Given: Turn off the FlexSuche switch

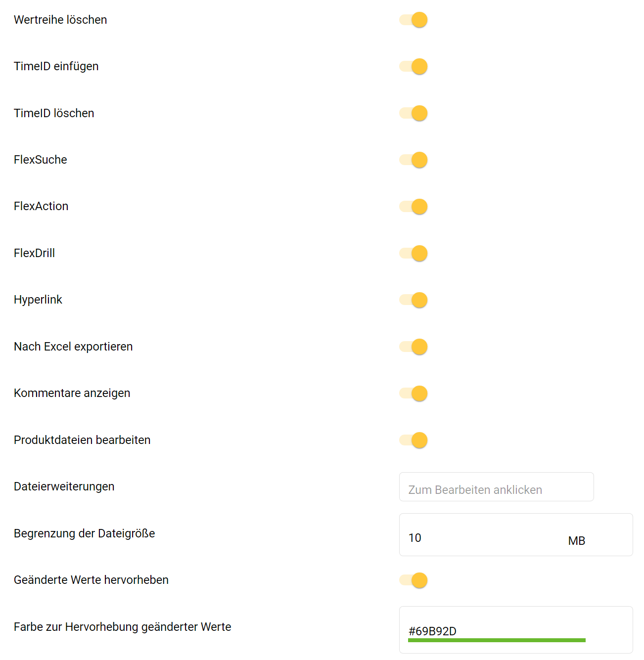Looking at the screenshot, I should (x=414, y=160).
